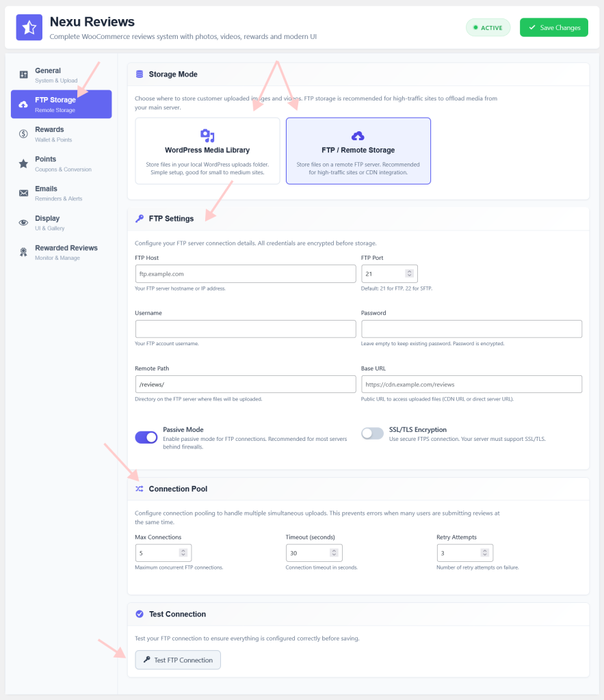Adjust the Retry Attempts stepper arrows
The height and width of the screenshot is (700, 604).
pyautogui.click(x=485, y=552)
